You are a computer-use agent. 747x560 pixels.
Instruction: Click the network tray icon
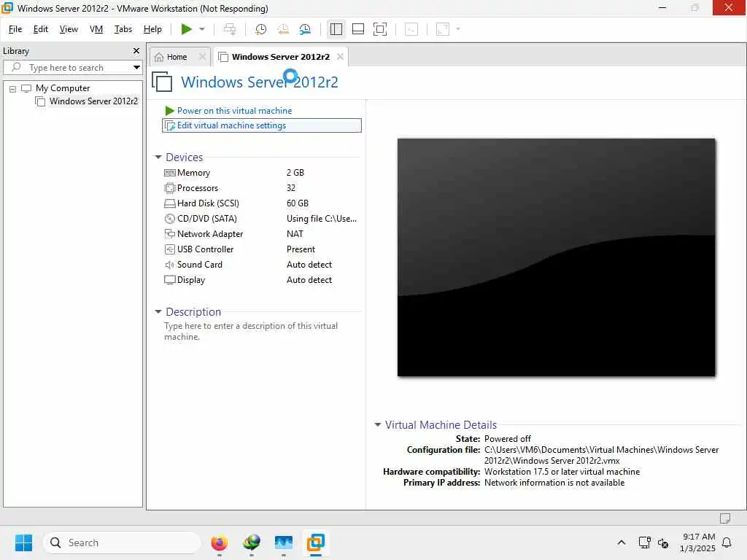[x=644, y=542]
